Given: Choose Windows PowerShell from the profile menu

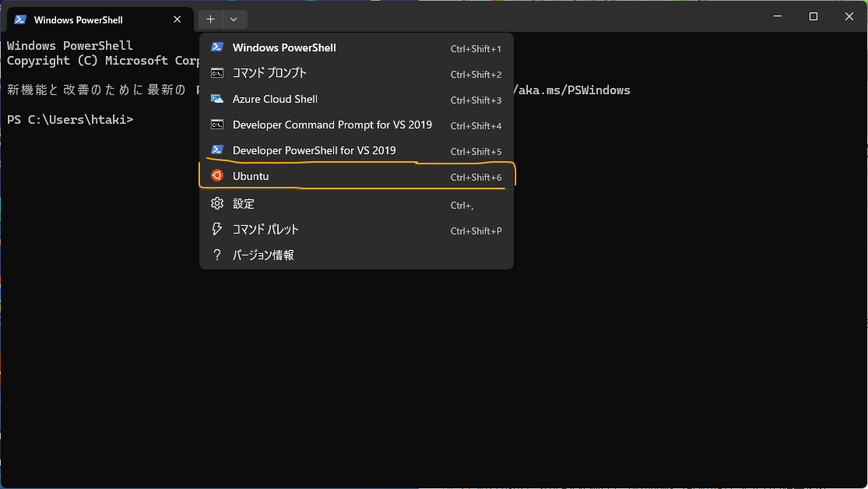Looking at the screenshot, I should pos(357,47).
